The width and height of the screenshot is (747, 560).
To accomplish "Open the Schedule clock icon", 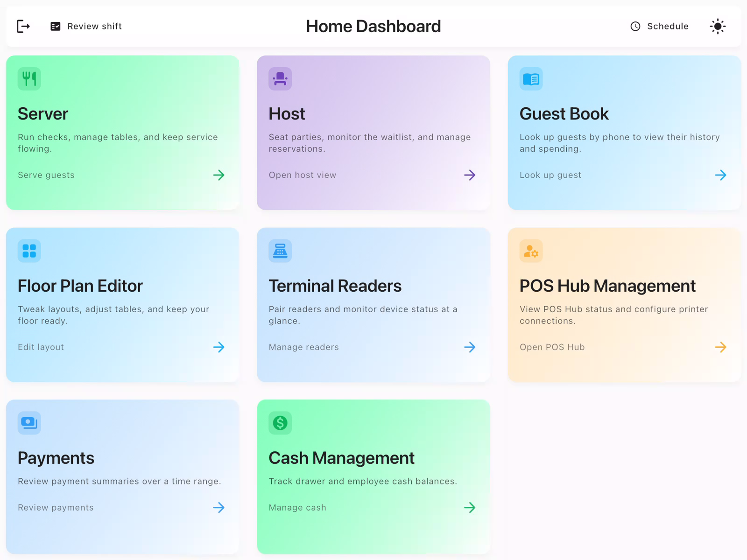I will (x=635, y=26).
